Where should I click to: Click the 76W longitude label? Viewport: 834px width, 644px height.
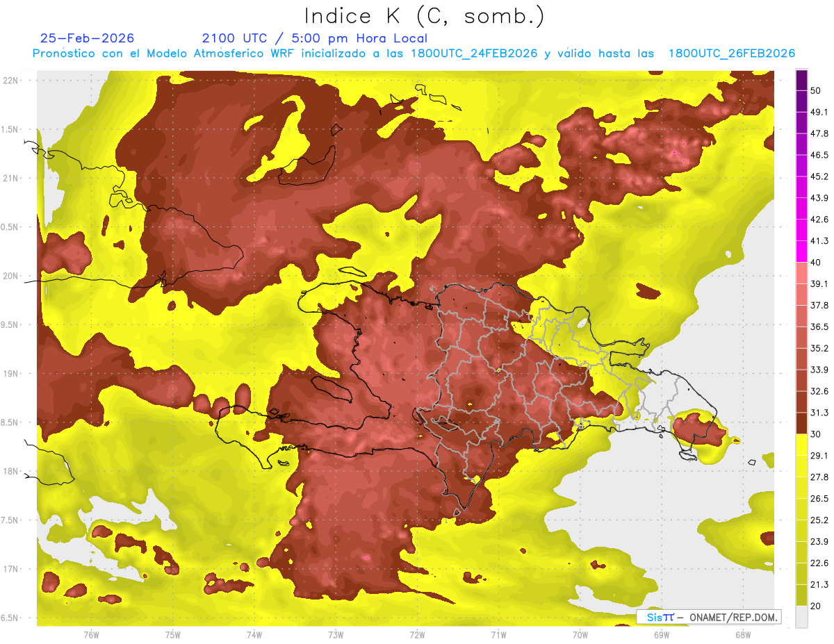point(91,635)
